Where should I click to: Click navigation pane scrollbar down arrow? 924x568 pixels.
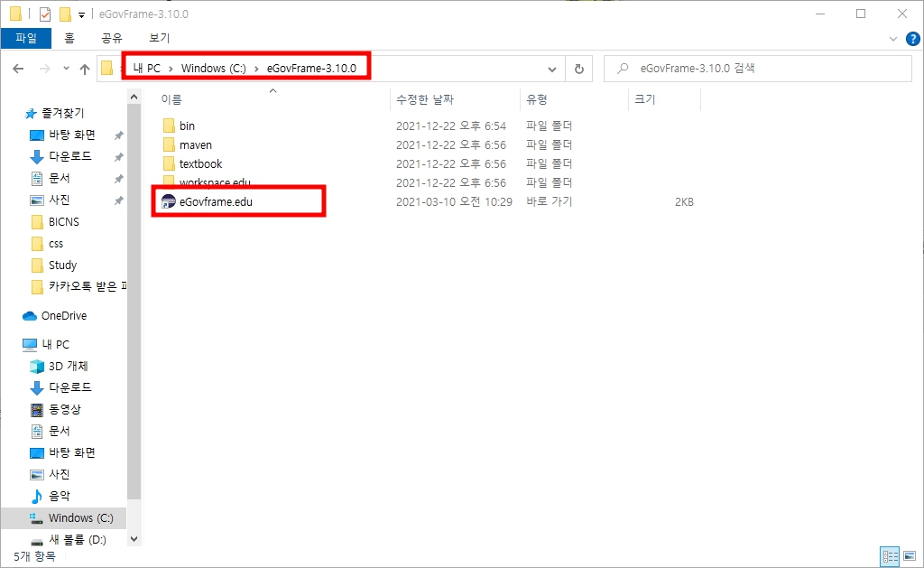(134, 538)
